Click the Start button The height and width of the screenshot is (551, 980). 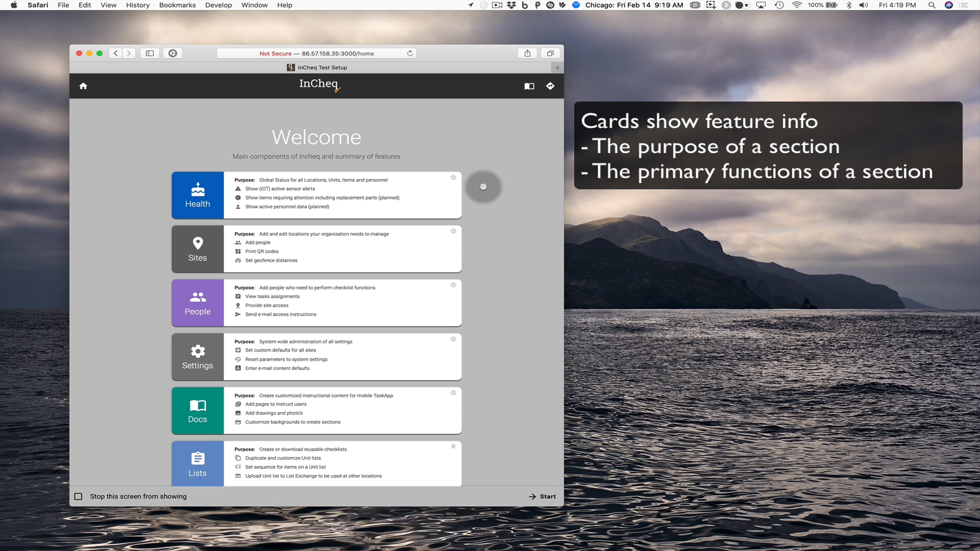pos(542,496)
